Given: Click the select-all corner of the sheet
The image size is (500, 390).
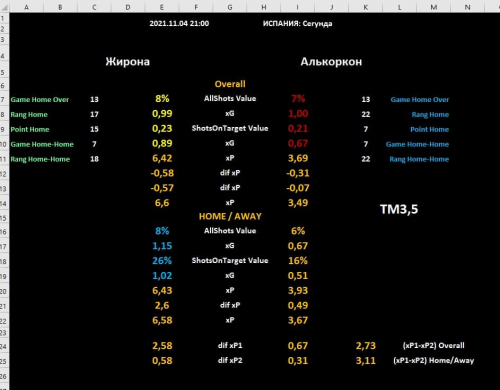Looking at the screenshot, I should click(4, 7).
